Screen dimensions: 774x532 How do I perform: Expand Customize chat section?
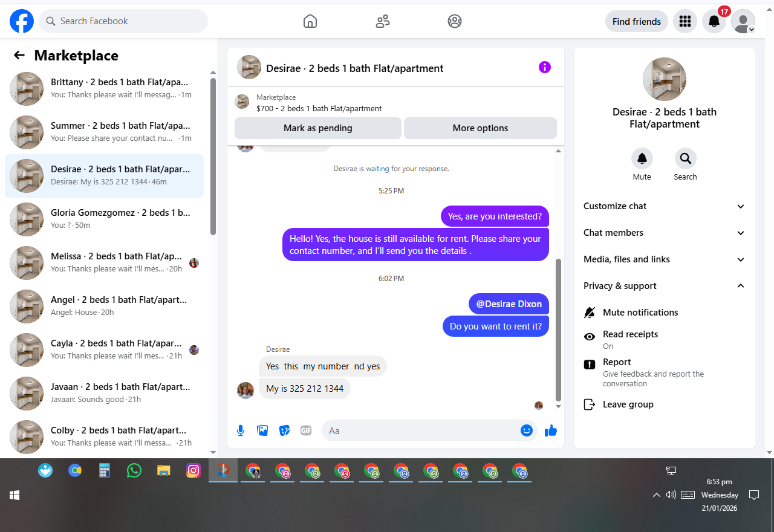[x=665, y=206]
